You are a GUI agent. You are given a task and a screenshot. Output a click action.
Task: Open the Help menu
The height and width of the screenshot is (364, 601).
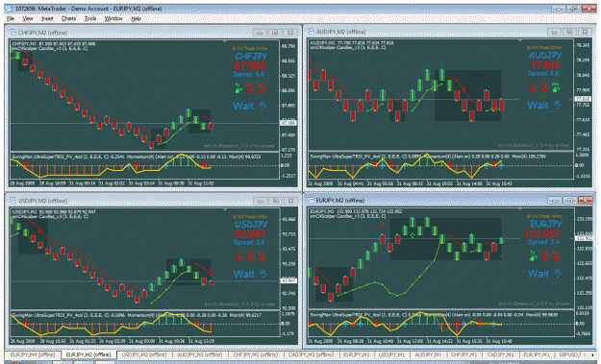(137, 18)
